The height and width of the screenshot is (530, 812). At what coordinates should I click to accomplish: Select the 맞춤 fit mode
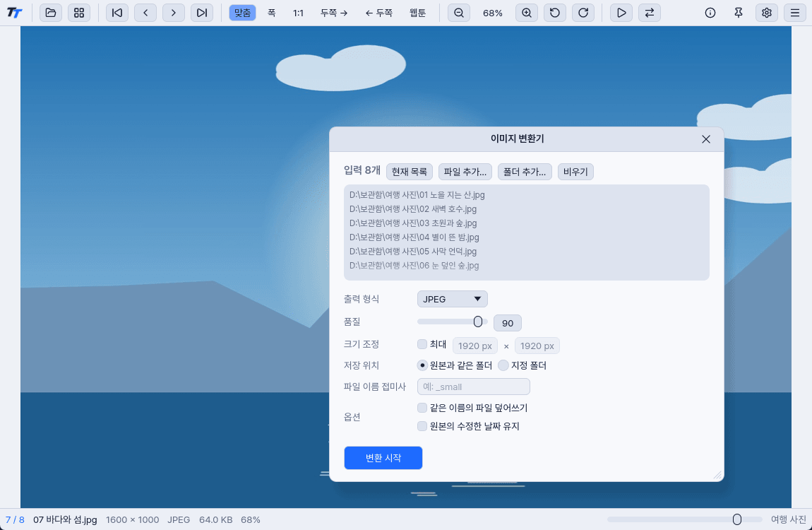point(242,13)
